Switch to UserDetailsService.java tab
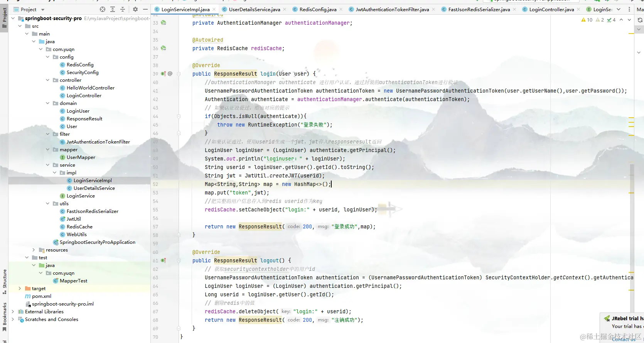644x343 pixels. (255, 9)
